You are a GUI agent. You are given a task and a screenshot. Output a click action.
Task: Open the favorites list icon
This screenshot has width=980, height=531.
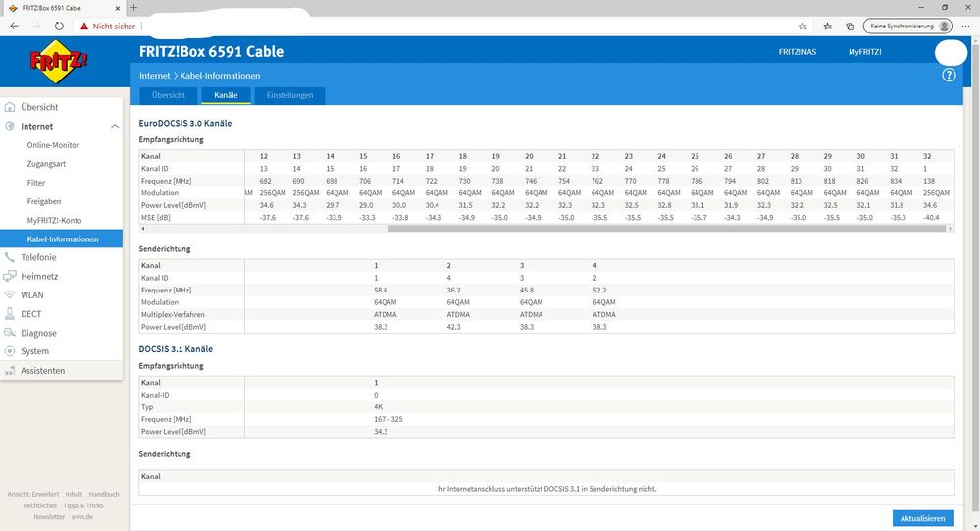(x=828, y=27)
